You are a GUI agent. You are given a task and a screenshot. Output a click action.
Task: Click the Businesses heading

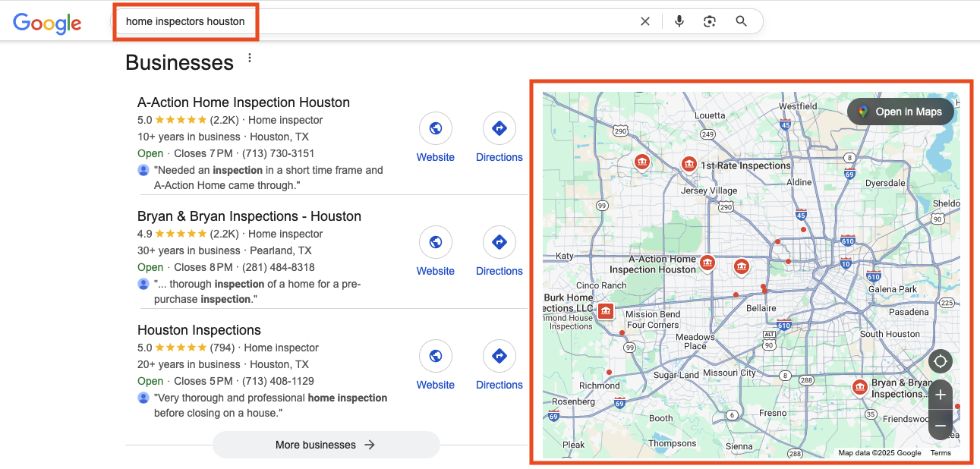[x=179, y=62]
